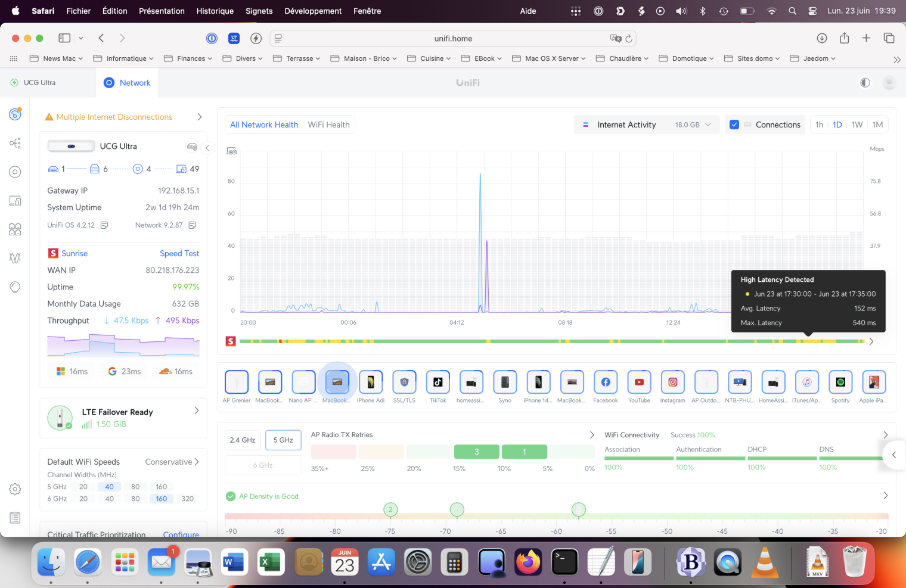Expand the LTE Failover Ready panel
Image resolution: width=906 pixels, height=588 pixels.
pyautogui.click(x=196, y=411)
